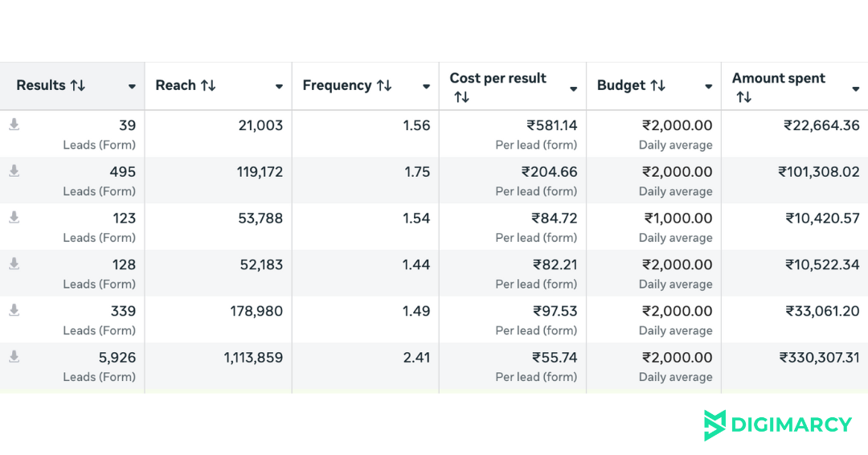Image resolution: width=868 pixels, height=455 pixels.
Task: Expand the Cost per result dropdown
Action: 573,88
